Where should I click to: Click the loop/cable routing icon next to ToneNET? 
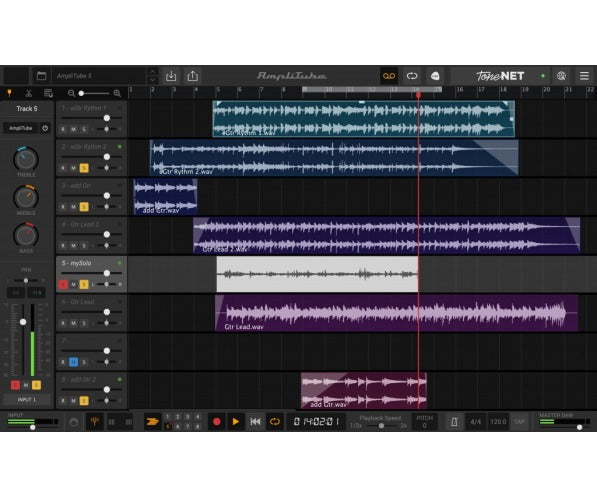point(412,76)
